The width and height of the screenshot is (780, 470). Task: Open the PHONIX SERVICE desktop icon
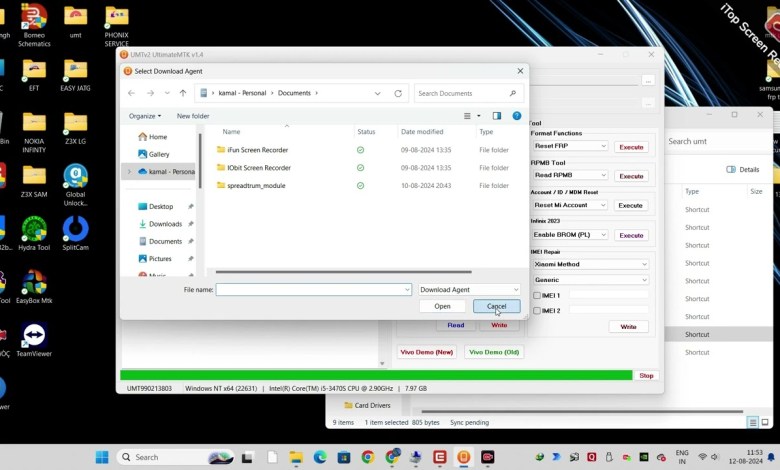(x=116, y=25)
